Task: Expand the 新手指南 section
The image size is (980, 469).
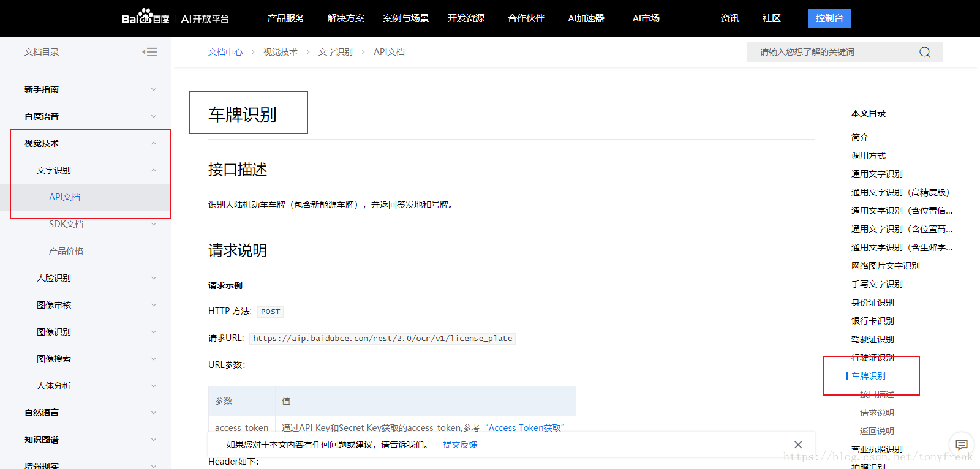Action: 154,89
